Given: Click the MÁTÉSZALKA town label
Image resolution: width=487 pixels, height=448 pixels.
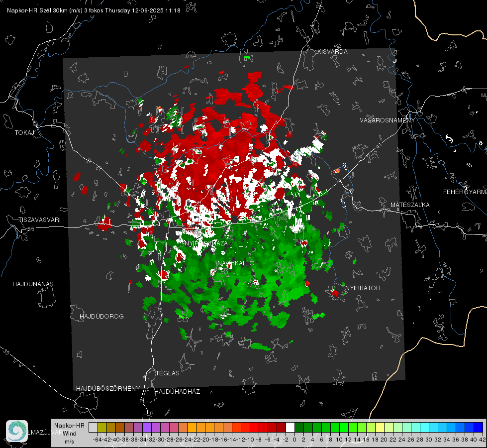Looking at the screenshot, I should click(410, 205).
